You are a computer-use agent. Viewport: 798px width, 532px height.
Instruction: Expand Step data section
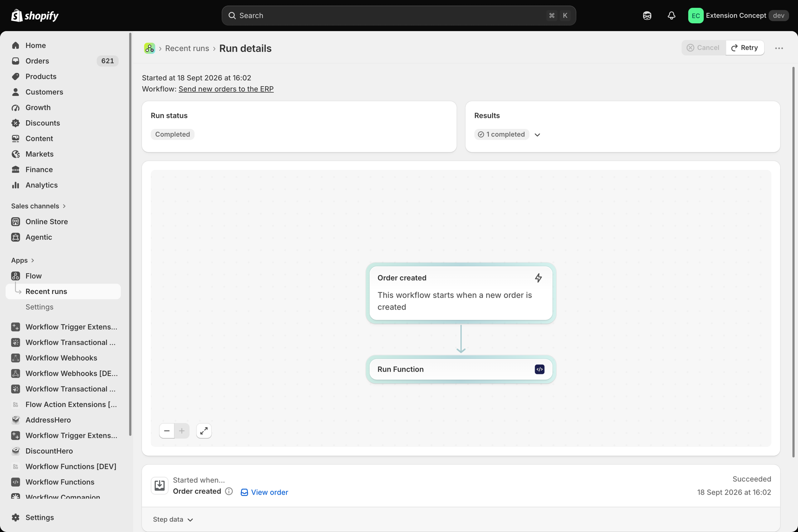click(x=173, y=520)
